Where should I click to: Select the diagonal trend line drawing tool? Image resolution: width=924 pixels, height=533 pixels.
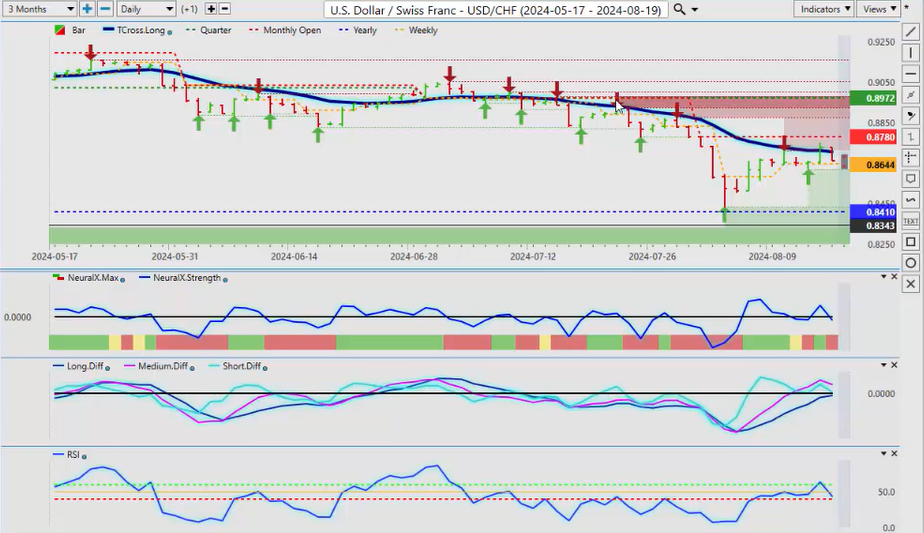tap(910, 31)
